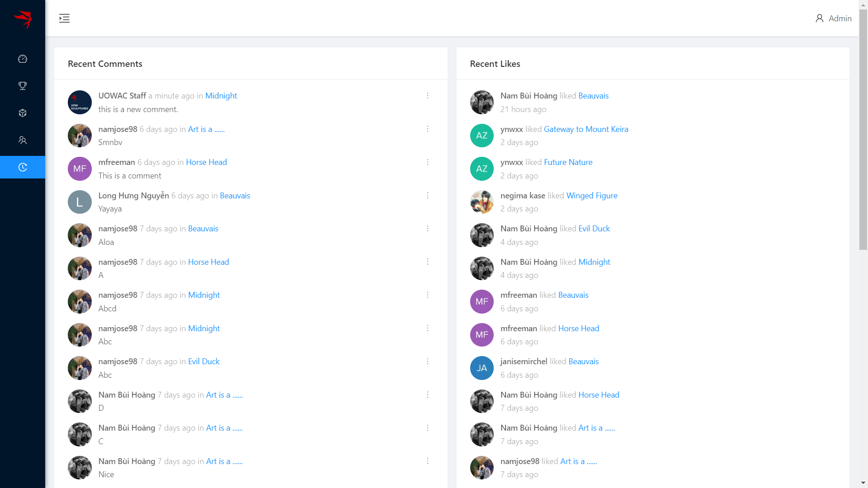868x488 pixels.
Task: Toggle the sidebar menu expand icon
Action: [64, 19]
